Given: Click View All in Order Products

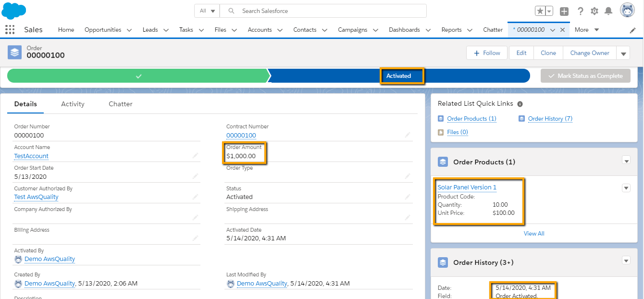Looking at the screenshot, I should [x=534, y=234].
